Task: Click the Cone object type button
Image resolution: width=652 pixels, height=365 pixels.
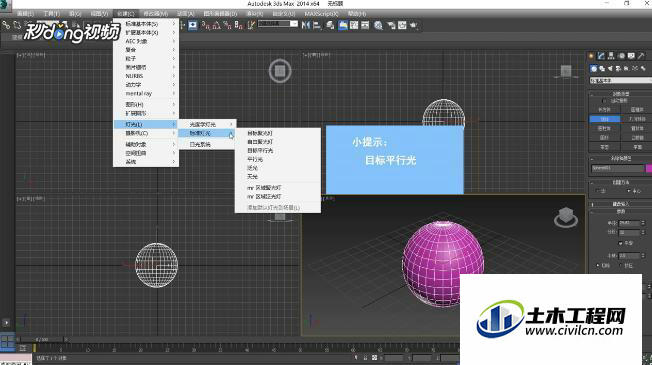Action: 637,110
